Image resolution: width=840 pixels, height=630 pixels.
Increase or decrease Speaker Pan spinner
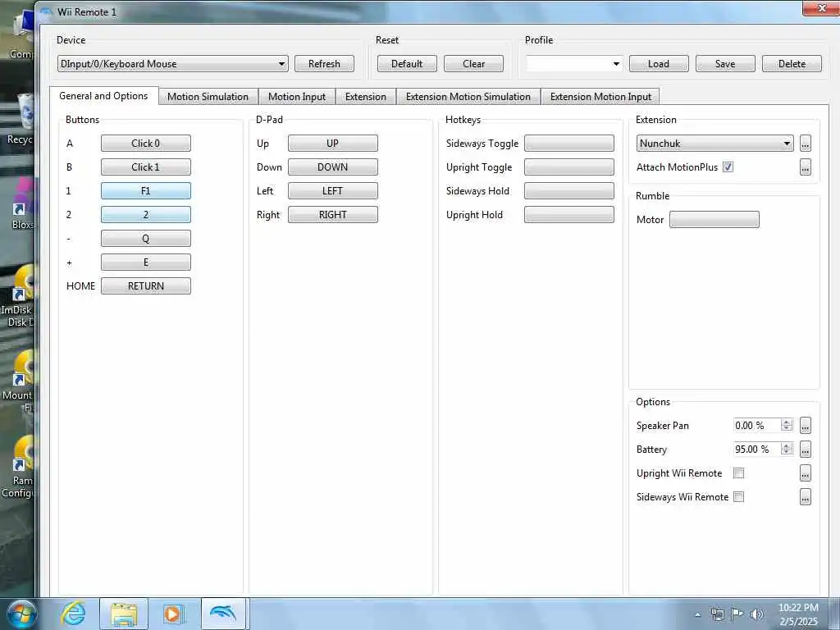click(x=787, y=426)
